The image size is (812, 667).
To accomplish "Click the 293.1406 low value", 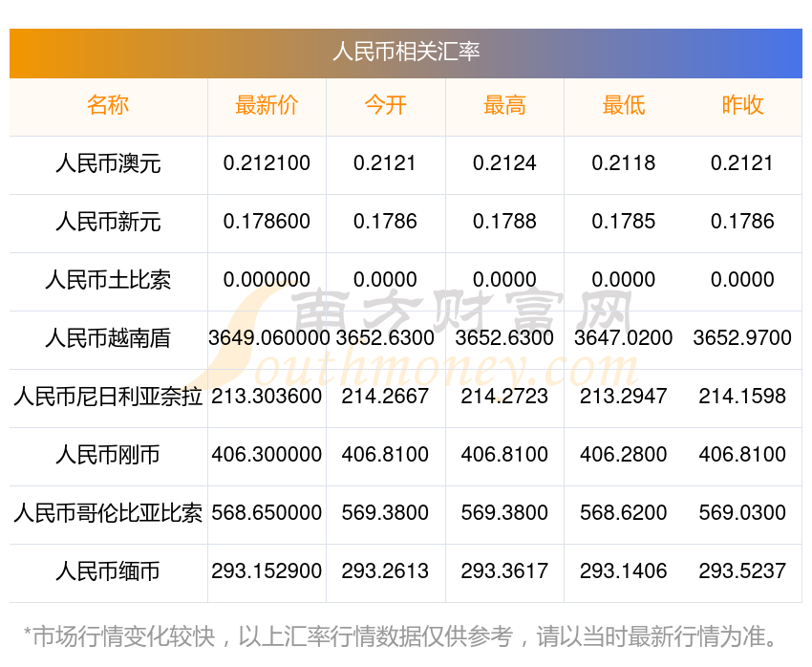I will point(624,571).
